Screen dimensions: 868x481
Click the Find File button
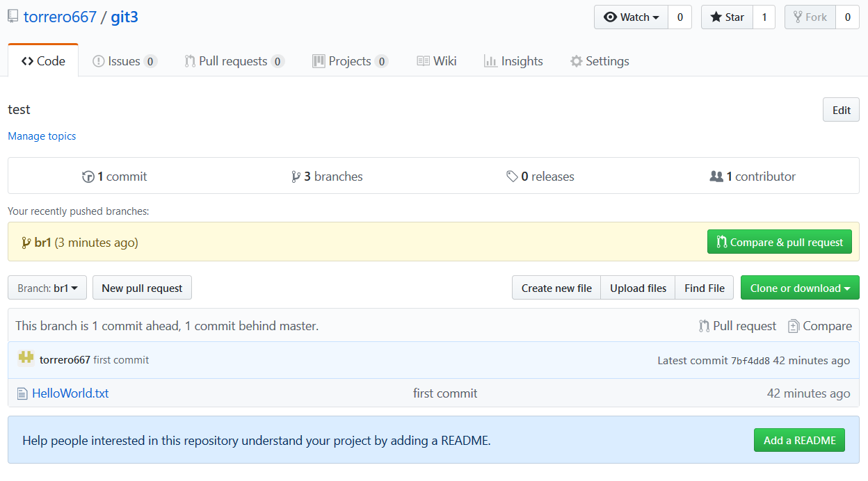(704, 288)
